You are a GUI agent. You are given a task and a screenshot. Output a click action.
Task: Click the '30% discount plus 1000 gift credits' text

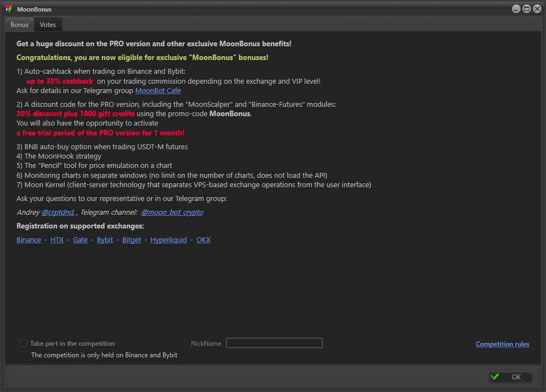75,113
